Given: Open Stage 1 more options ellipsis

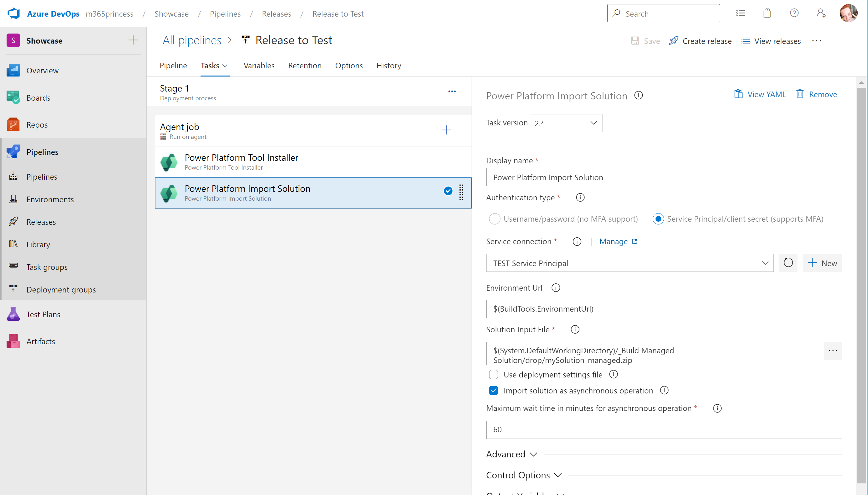Looking at the screenshot, I should (452, 92).
